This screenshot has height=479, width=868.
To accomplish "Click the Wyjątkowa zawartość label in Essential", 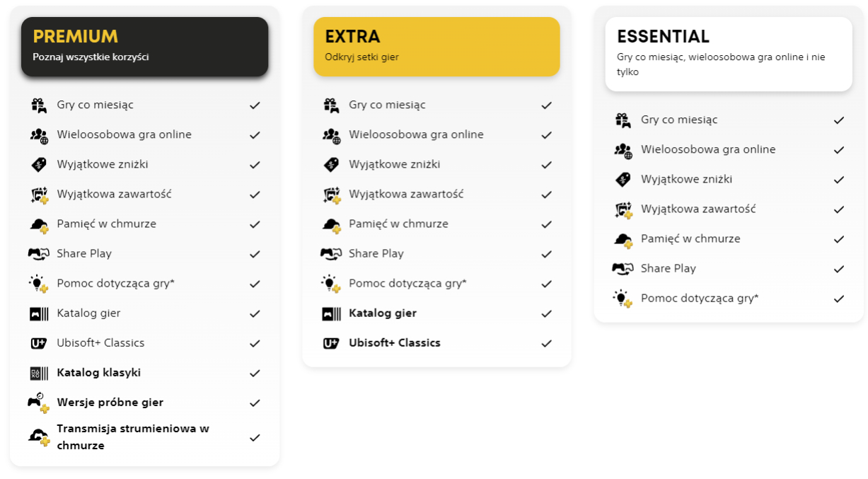I will 698,209.
